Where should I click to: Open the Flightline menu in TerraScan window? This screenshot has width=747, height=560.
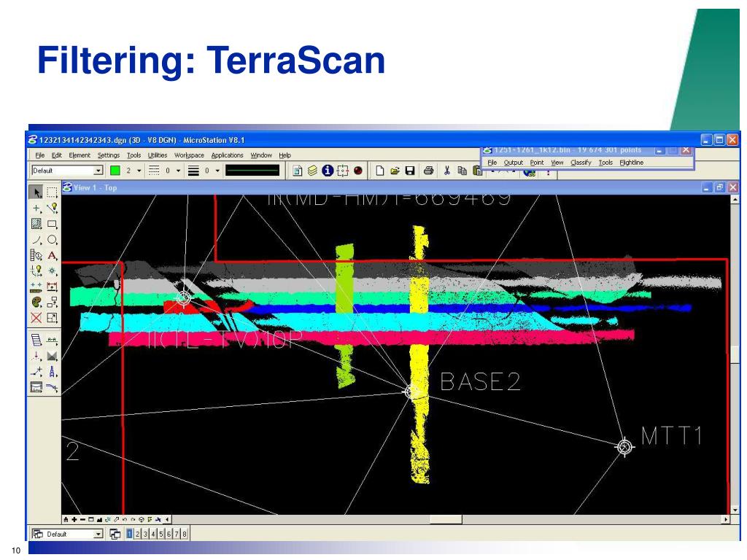click(x=631, y=163)
